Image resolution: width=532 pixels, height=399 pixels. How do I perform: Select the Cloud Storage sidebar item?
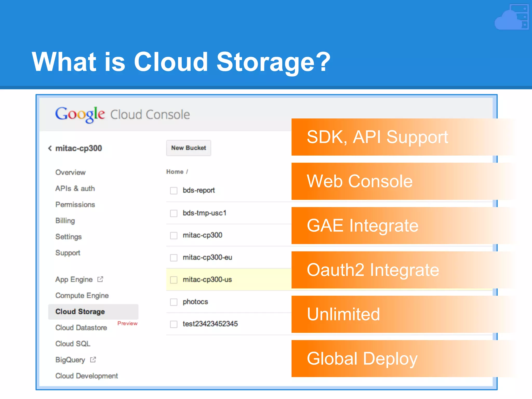pos(93,312)
